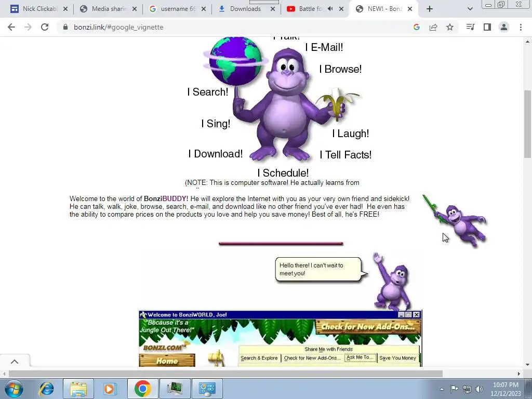
Task: Click 'Share Me with Friends' text
Action: (x=328, y=349)
